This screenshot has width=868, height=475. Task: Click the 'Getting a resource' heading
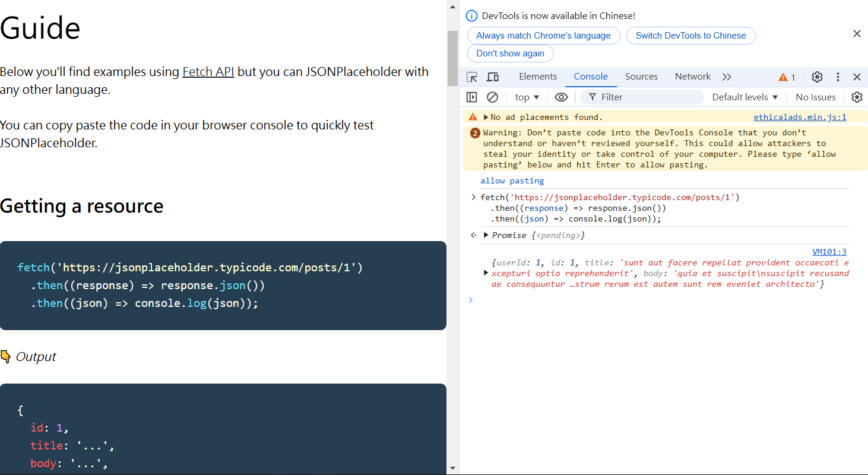coord(82,206)
